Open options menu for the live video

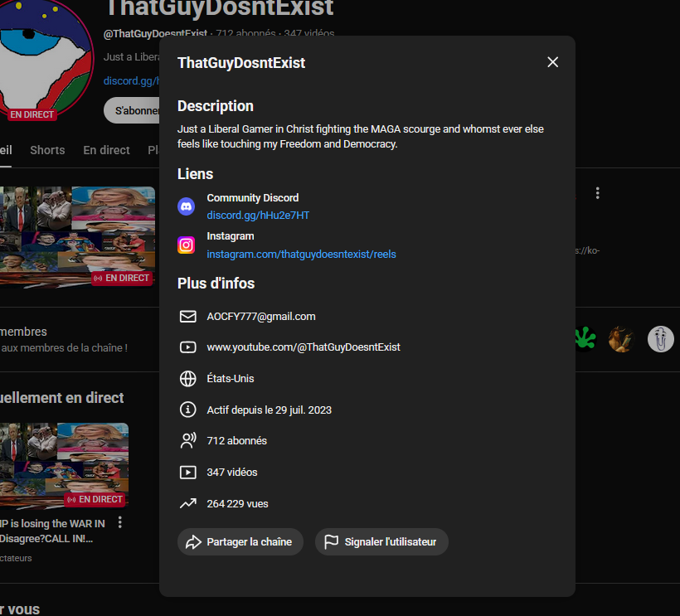(120, 522)
